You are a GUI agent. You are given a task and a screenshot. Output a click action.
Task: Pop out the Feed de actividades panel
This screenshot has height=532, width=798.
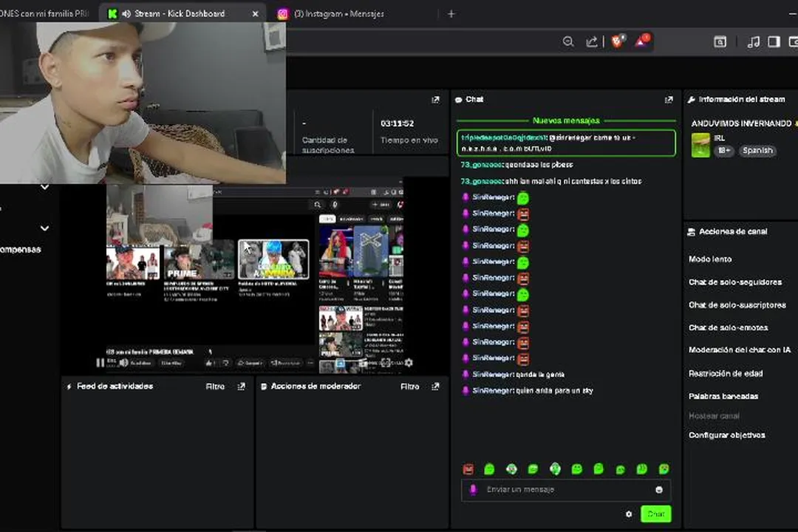pyautogui.click(x=241, y=387)
